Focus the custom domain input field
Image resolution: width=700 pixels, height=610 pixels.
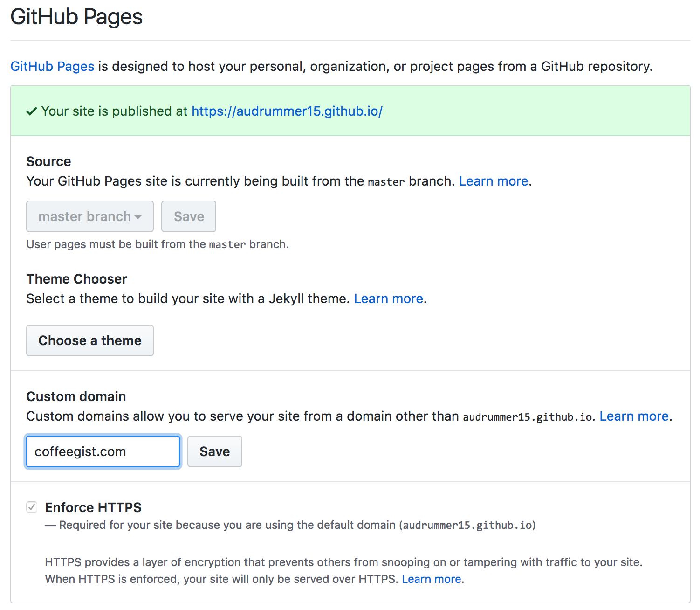point(103,451)
